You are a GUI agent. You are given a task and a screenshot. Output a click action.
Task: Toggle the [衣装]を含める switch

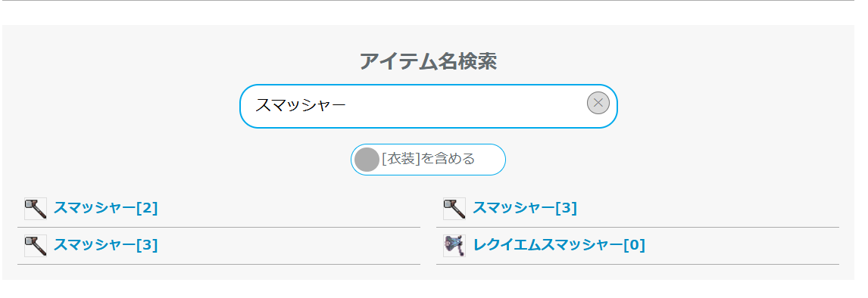tap(428, 160)
